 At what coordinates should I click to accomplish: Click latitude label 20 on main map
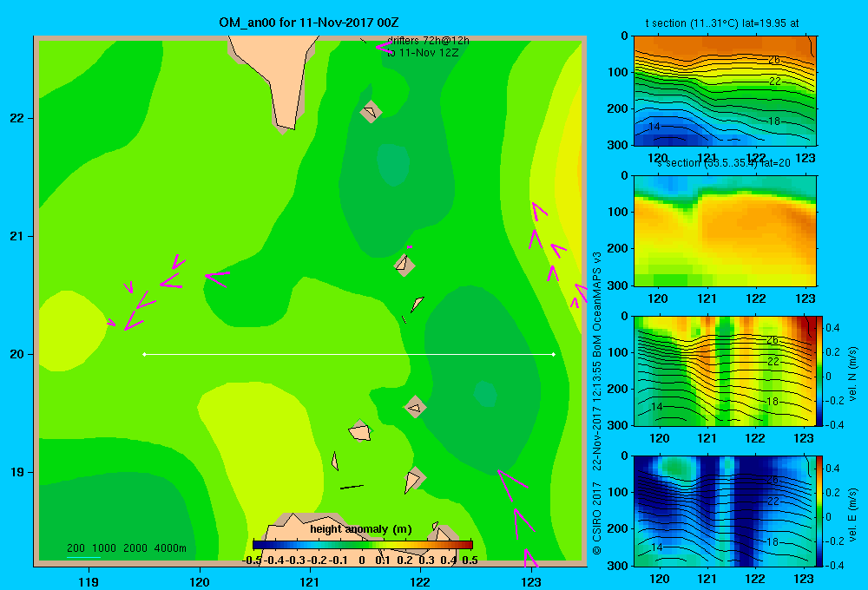point(16,354)
